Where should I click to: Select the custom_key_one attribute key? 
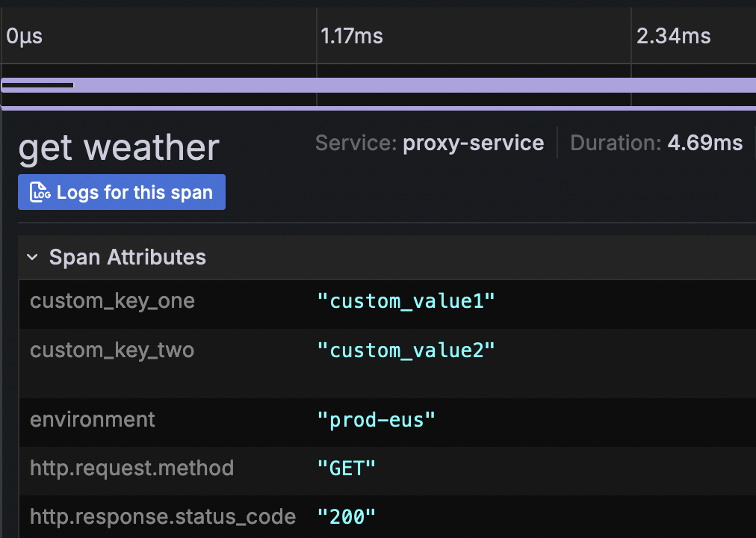(112, 301)
